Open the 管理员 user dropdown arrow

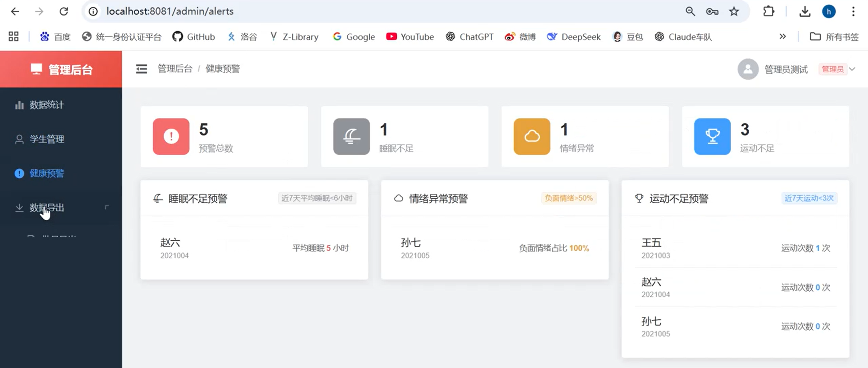click(x=852, y=69)
